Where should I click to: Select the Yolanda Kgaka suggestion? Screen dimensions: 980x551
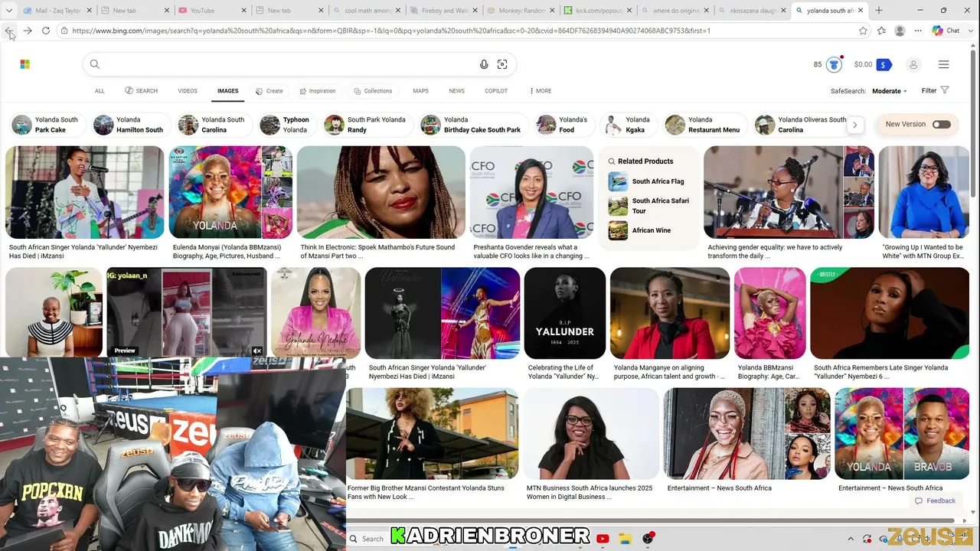(x=628, y=125)
